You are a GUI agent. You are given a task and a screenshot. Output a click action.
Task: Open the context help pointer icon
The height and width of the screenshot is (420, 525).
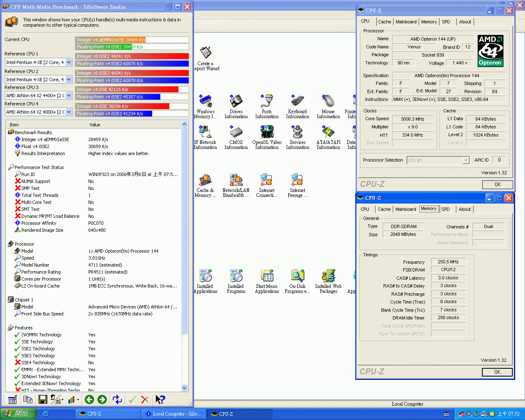pos(160,399)
